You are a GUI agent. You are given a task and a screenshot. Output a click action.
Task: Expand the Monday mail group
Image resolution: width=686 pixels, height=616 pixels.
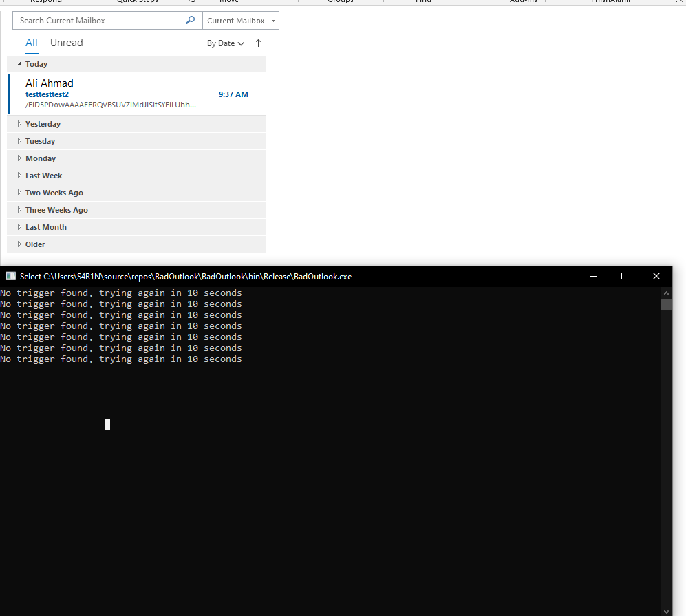[x=19, y=158]
